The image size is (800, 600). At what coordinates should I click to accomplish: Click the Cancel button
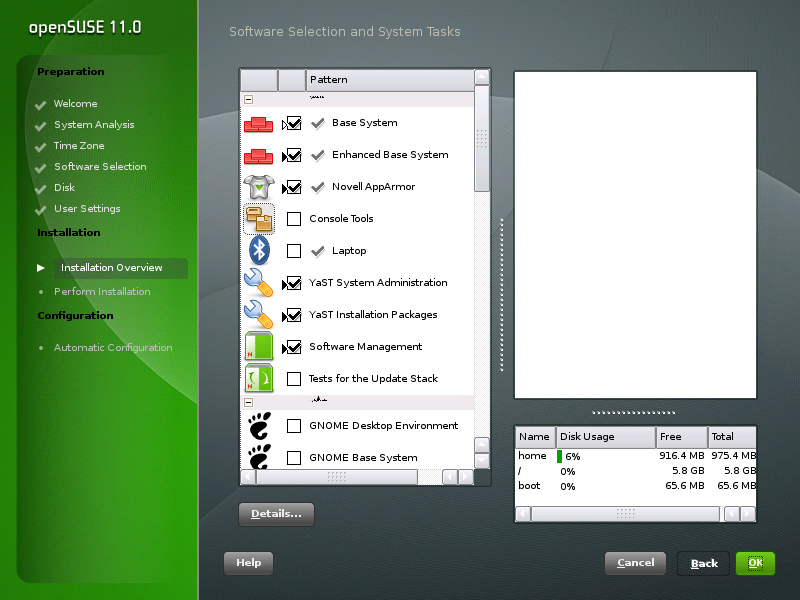635,563
